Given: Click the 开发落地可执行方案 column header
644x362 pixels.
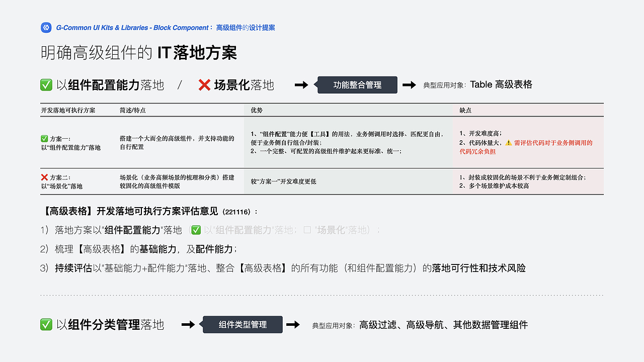Looking at the screenshot, I should [68, 110].
